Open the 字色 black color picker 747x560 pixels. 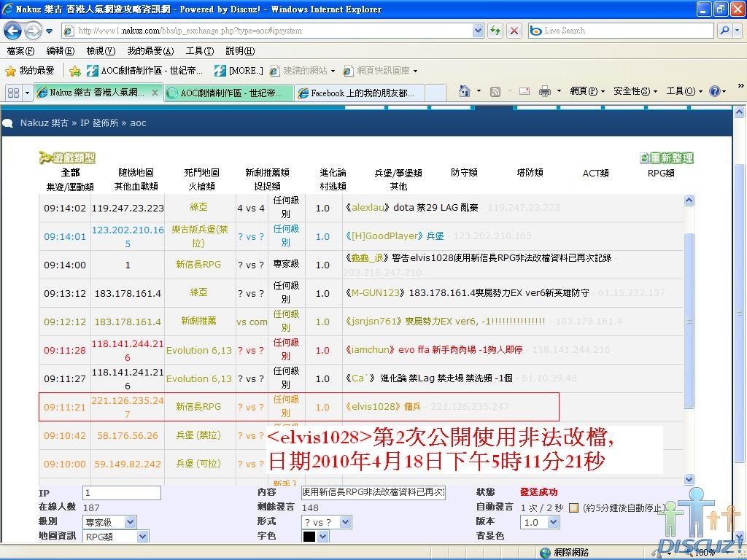[315, 537]
